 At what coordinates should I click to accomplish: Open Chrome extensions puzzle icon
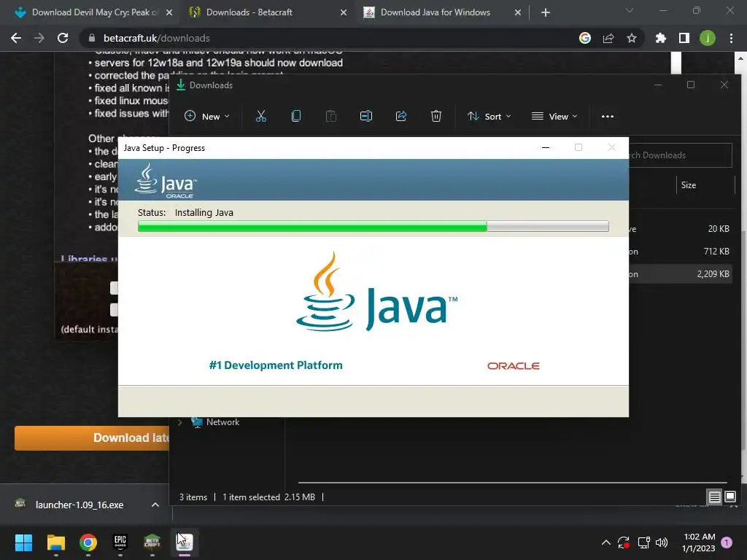(x=661, y=38)
